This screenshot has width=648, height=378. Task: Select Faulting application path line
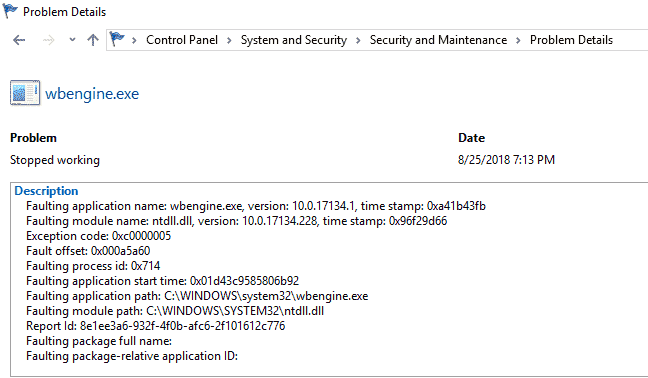(x=197, y=296)
